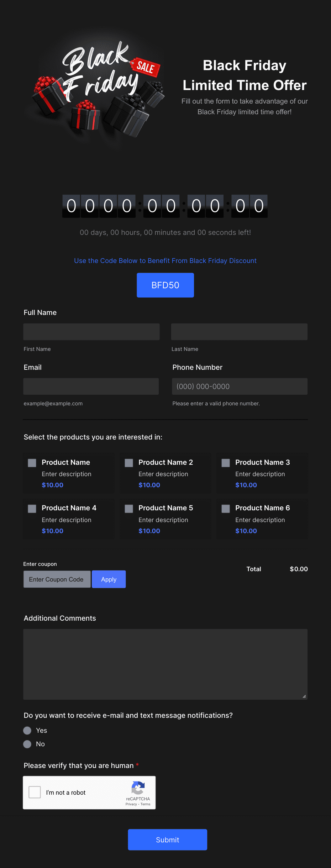Apply the coupon code
This screenshot has width=331, height=868.
[109, 579]
